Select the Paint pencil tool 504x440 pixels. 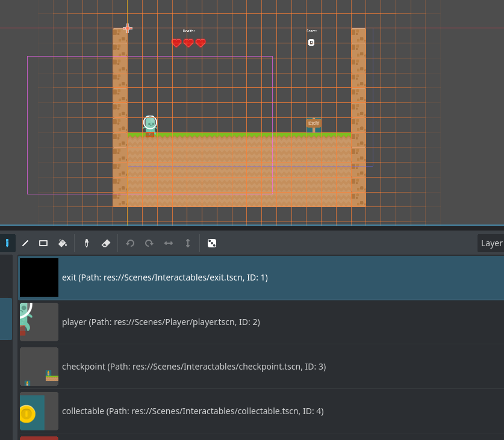coord(7,243)
